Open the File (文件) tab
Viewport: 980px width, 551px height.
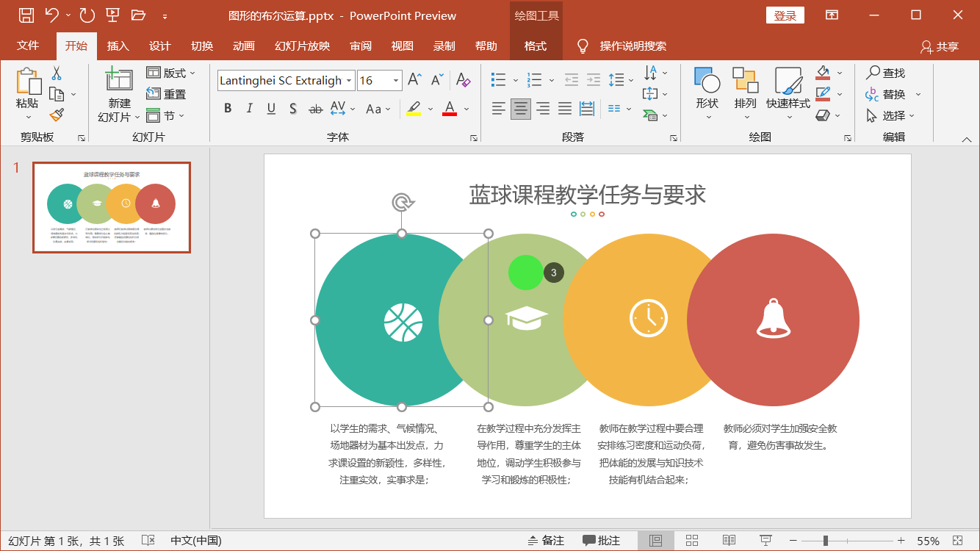pyautogui.click(x=28, y=46)
